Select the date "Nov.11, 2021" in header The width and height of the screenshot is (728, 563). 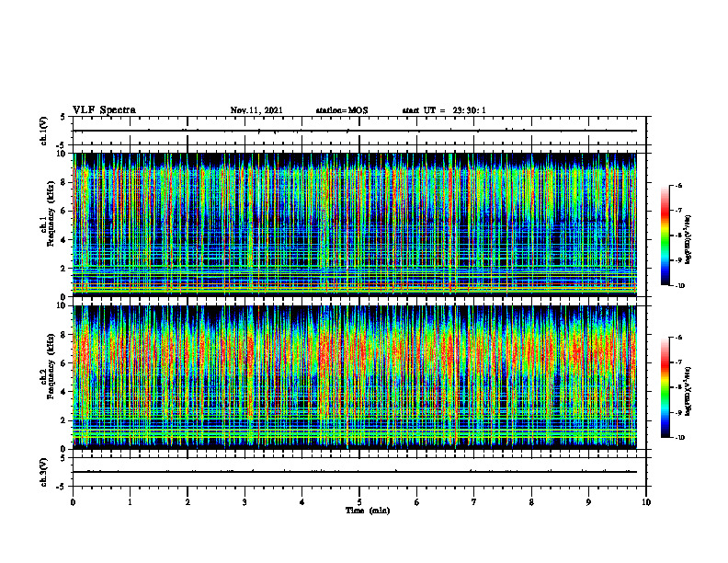point(256,110)
